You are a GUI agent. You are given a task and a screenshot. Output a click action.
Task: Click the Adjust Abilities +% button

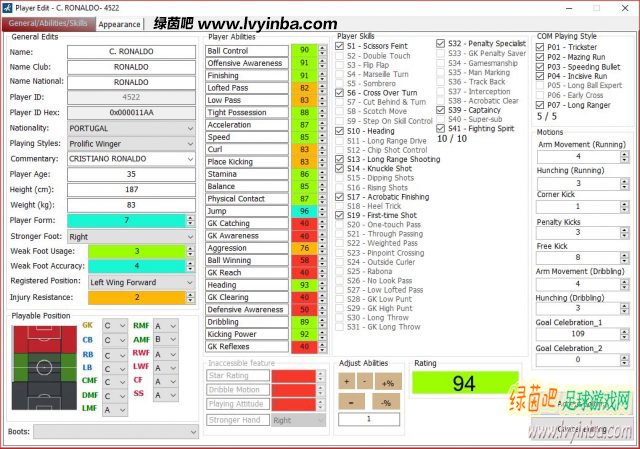tap(388, 383)
